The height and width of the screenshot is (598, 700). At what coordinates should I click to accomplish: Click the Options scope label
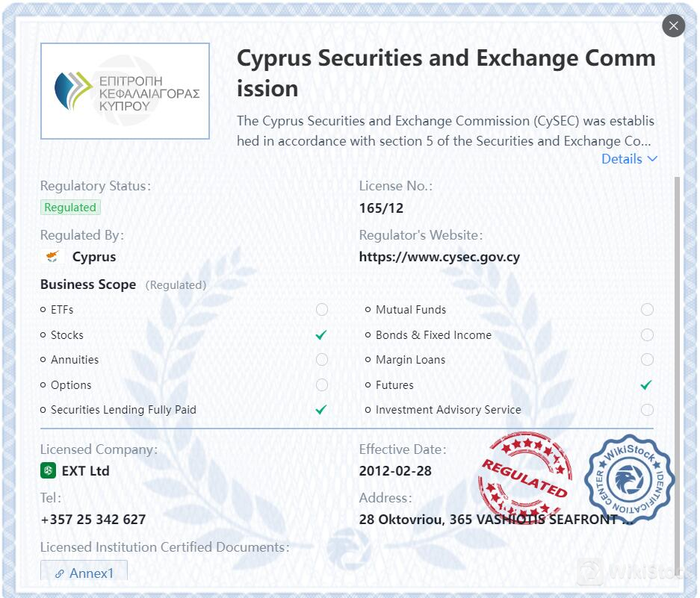pos(71,384)
